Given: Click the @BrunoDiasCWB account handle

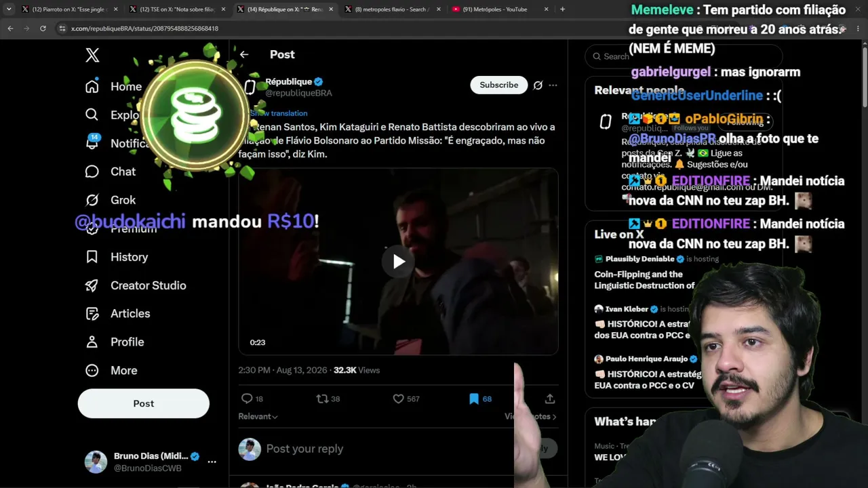Looking at the screenshot, I should click(148, 468).
